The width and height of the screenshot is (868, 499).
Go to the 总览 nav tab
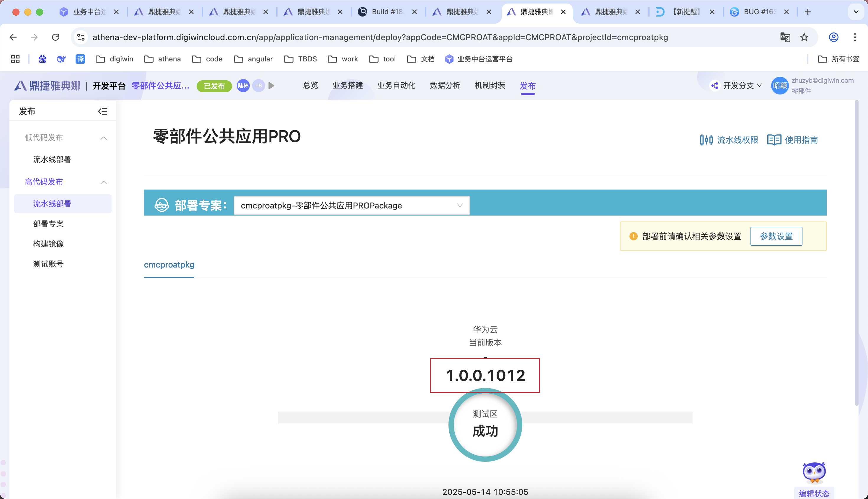pos(311,85)
